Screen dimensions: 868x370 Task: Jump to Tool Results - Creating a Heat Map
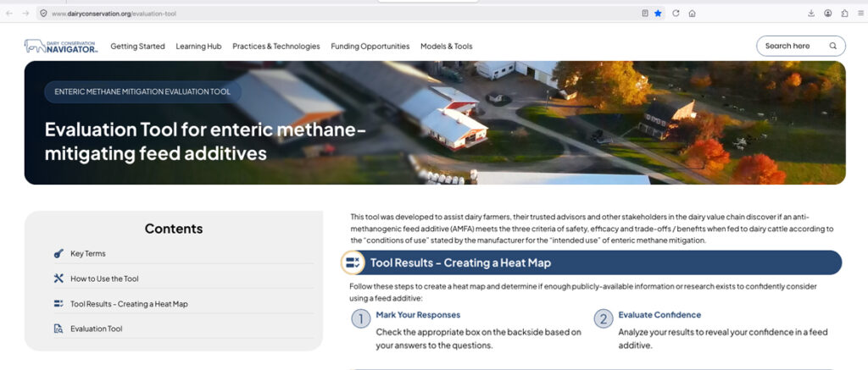(x=129, y=304)
